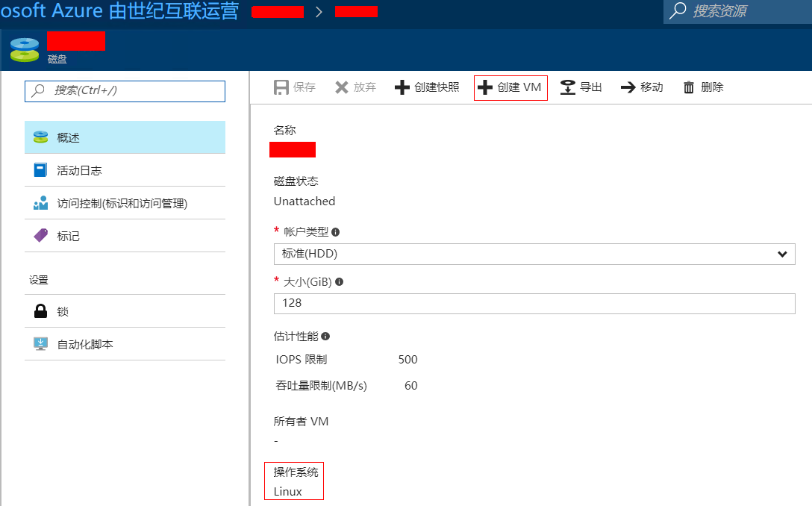Click the 保存 floppy disk icon
Screen dimensions: 812x506
point(281,87)
